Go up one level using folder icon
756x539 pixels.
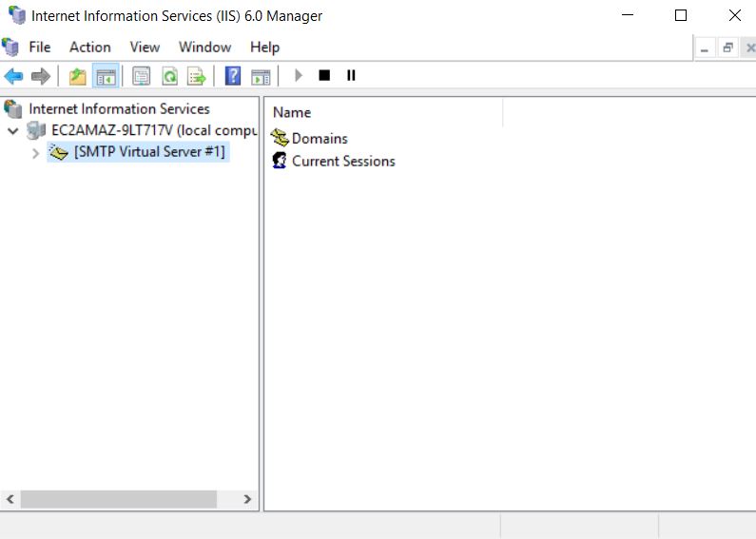click(78, 76)
